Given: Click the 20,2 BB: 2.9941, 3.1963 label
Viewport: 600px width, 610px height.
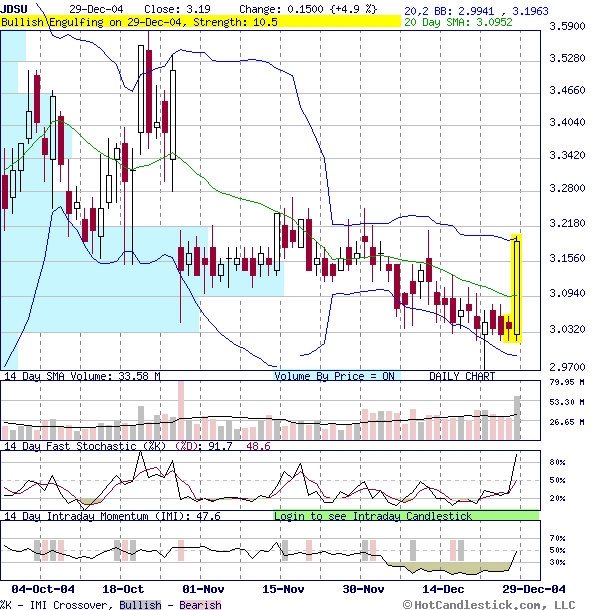Looking at the screenshot, I should click(x=476, y=11).
